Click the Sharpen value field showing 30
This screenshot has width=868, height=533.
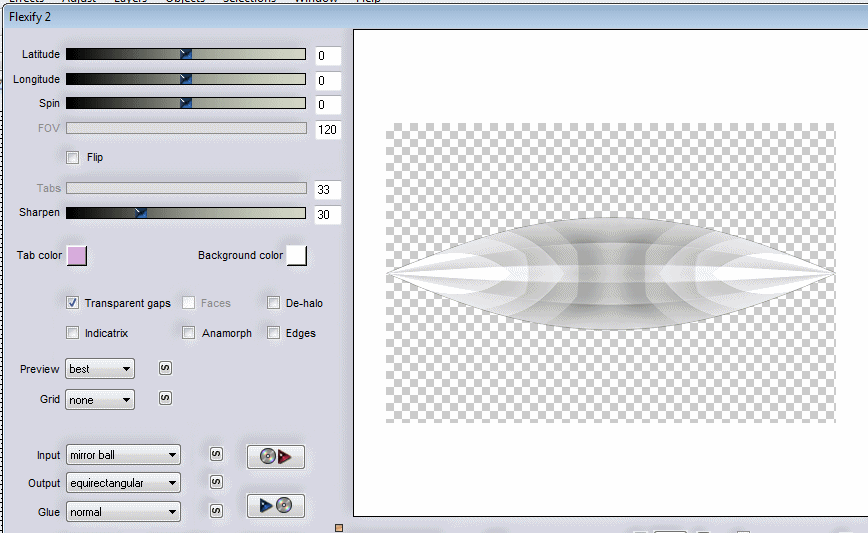pyautogui.click(x=328, y=214)
